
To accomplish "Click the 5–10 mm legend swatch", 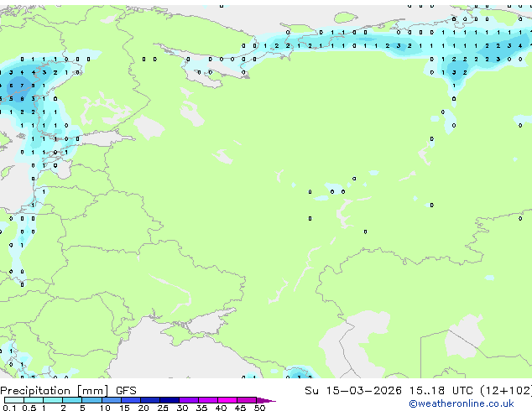I will (91, 400).
